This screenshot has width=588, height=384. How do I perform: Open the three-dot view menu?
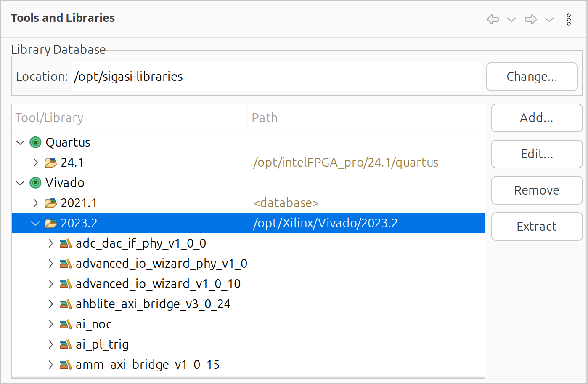[x=569, y=19]
